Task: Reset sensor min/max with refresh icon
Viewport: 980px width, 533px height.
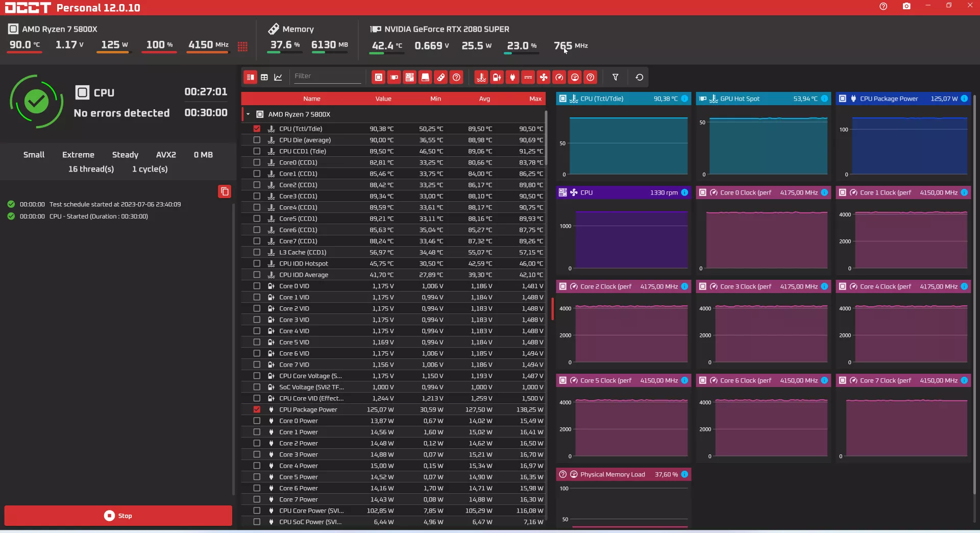Action: pos(640,78)
